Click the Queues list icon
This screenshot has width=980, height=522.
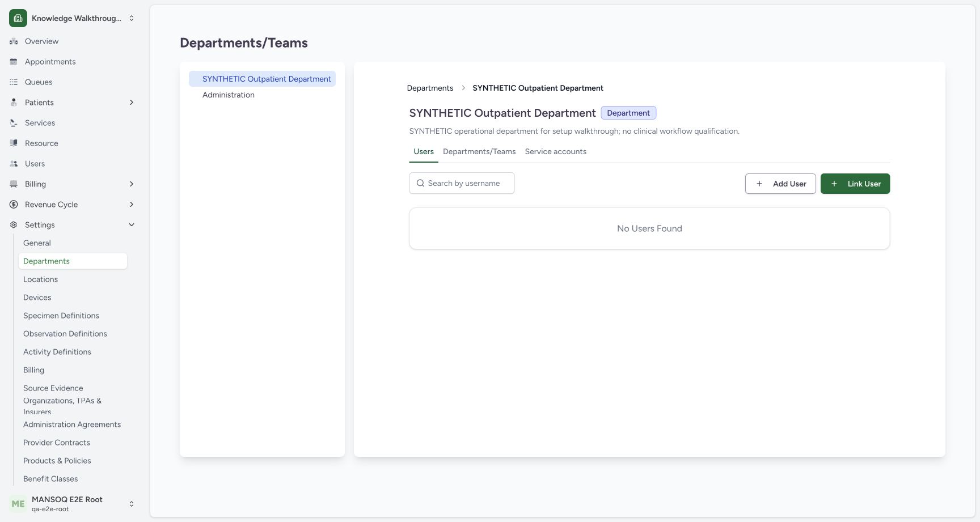14,82
